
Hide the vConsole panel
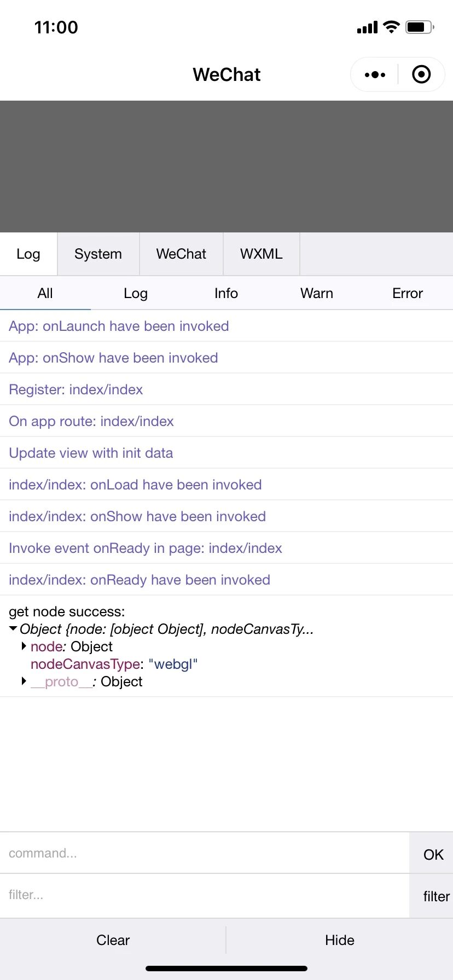(340, 940)
